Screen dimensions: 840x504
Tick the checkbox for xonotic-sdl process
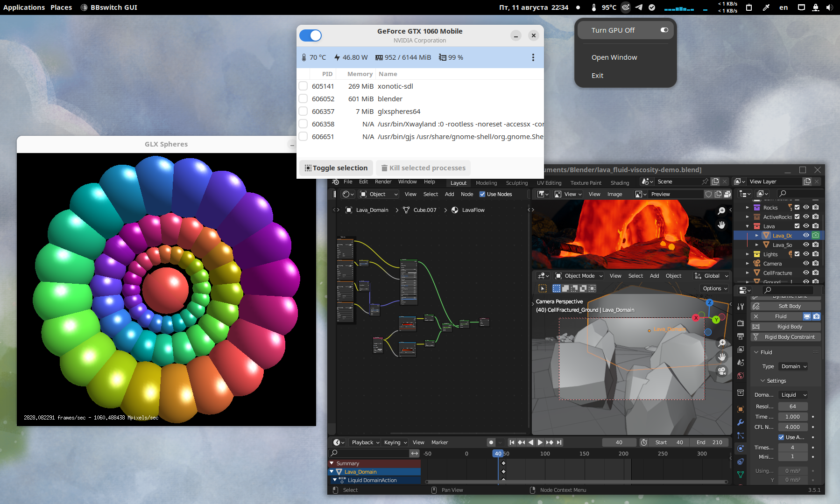point(303,86)
